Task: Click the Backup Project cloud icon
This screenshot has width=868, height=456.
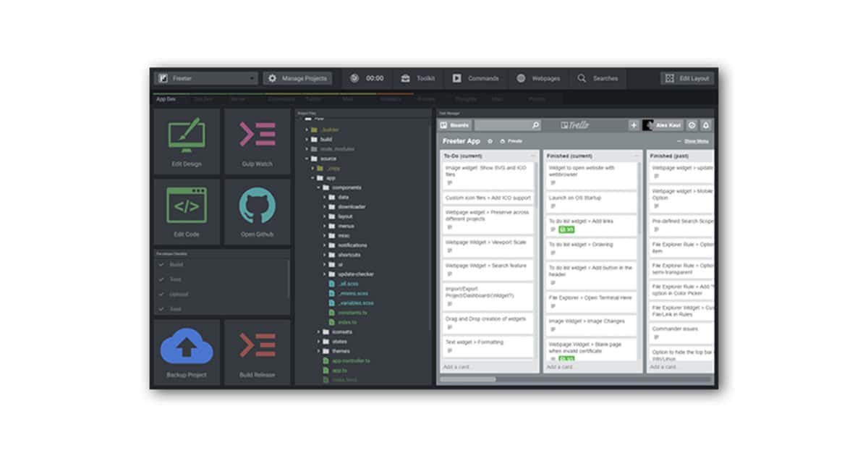Action: [x=186, y=346]
